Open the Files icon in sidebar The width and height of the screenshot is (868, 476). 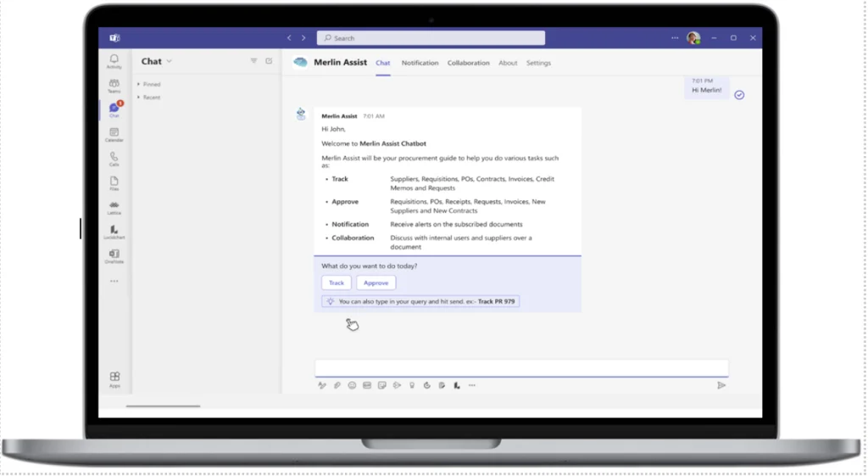point(114,182)
